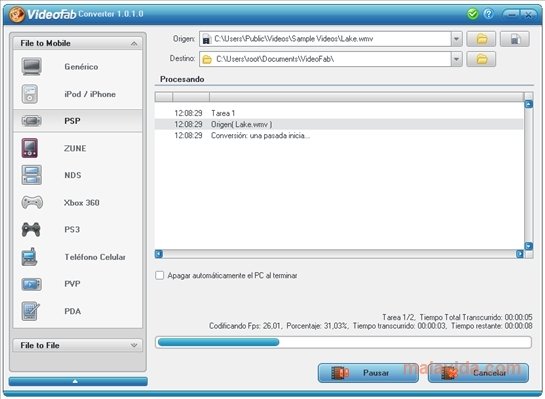
Task: Choose the Xbox 360 controller icon
Action: coord(32,202)
